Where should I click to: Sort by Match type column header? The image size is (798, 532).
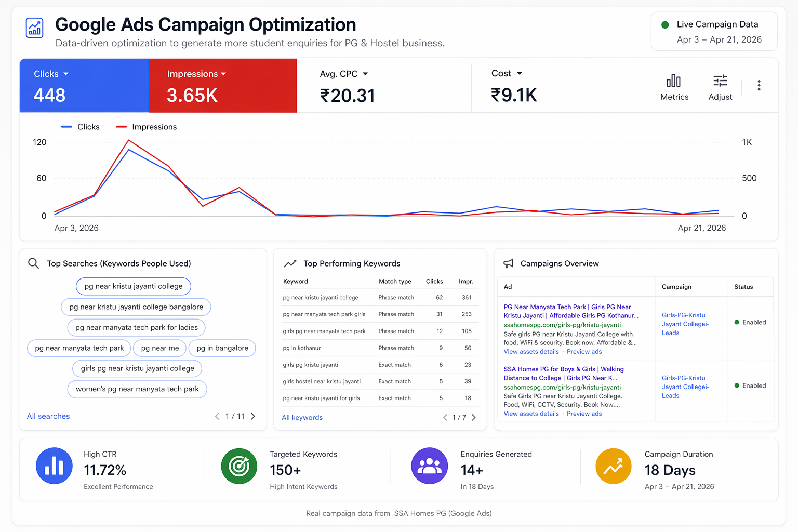coord(395,282)
